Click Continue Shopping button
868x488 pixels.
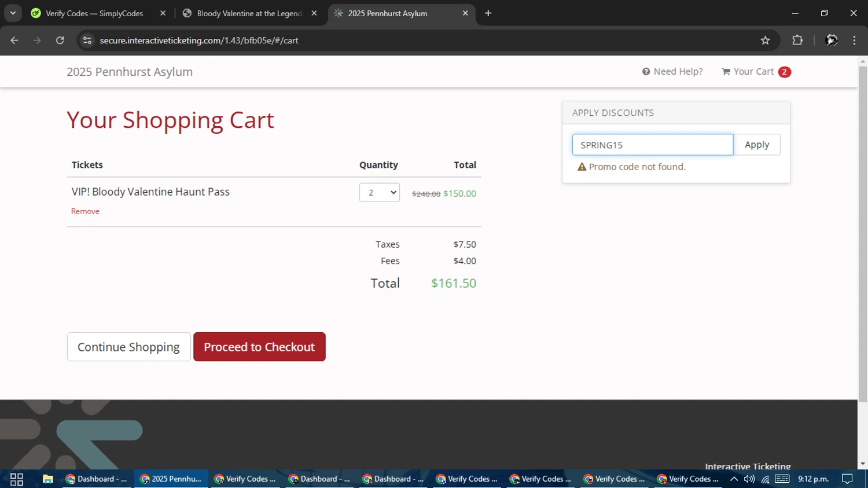(x=128, y=347)
